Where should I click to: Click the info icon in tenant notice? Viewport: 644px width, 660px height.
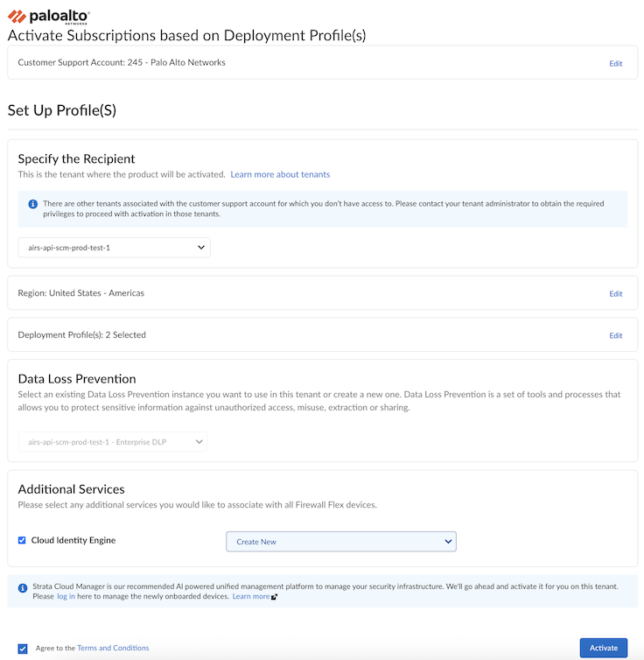(33, 204)
